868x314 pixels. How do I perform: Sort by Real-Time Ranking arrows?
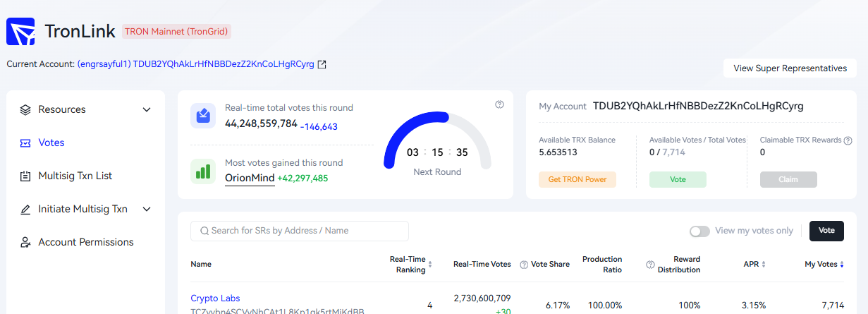tap(430, 265)
